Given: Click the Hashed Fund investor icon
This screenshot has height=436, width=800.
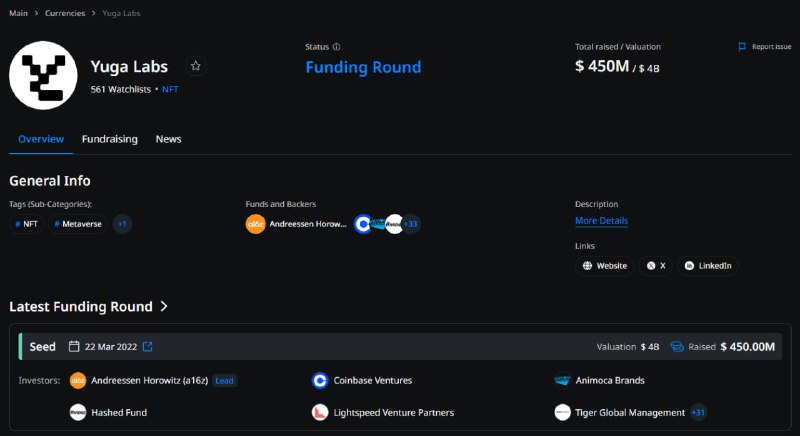Looking at the screenshot, I should point(78,413).
